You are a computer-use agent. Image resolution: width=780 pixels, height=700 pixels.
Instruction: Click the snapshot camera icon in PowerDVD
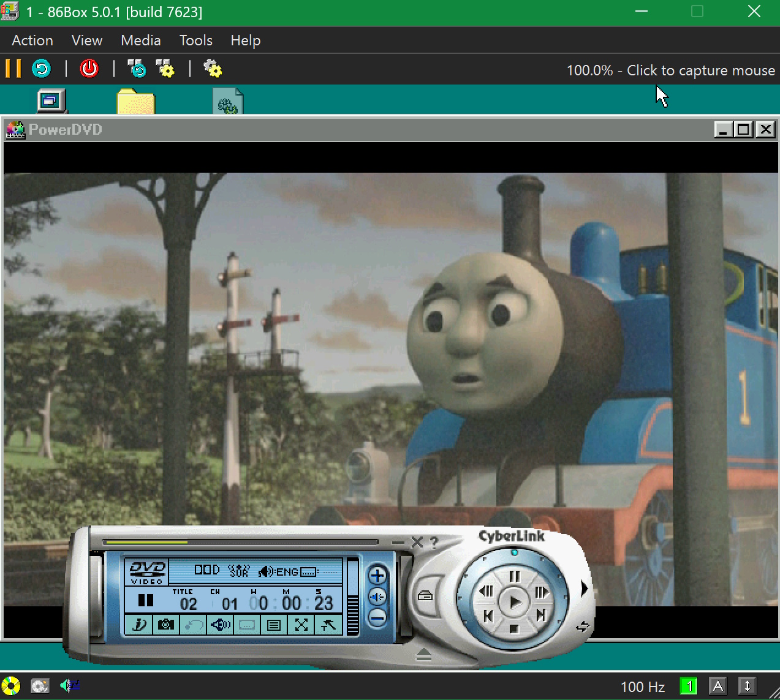point(165,625)
